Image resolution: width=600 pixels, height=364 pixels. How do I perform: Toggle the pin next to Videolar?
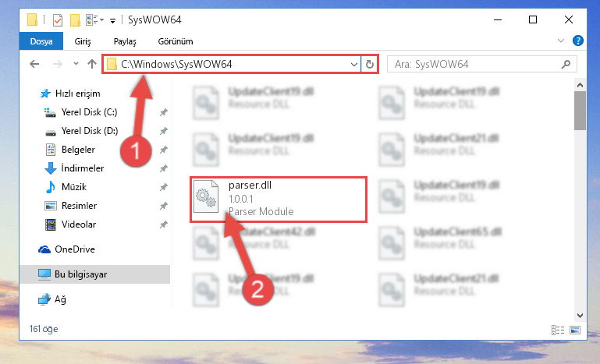coord(163,224)
